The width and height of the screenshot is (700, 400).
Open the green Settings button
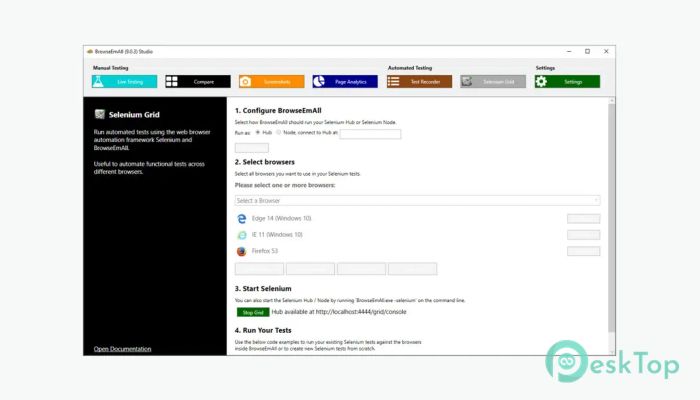tap(567, 82)
